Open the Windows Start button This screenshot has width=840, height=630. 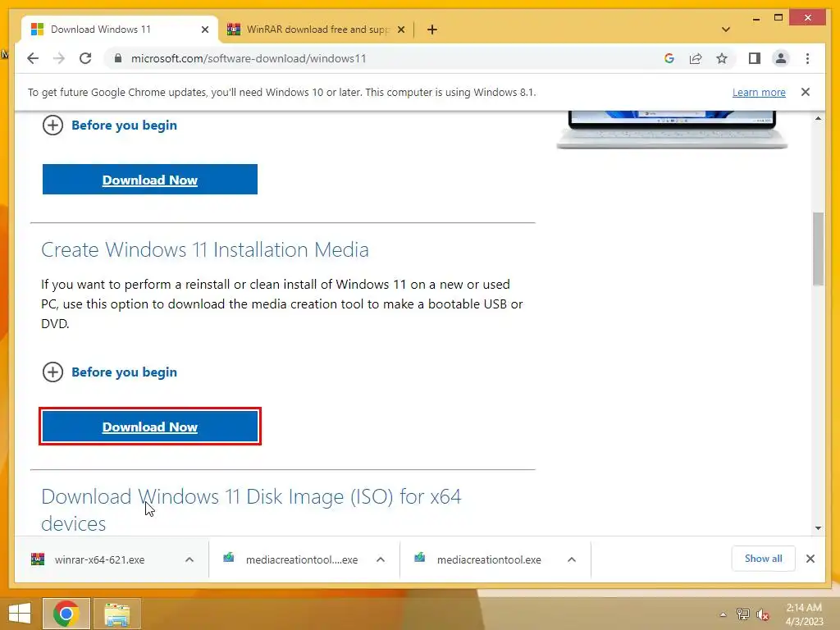(20, 614)
